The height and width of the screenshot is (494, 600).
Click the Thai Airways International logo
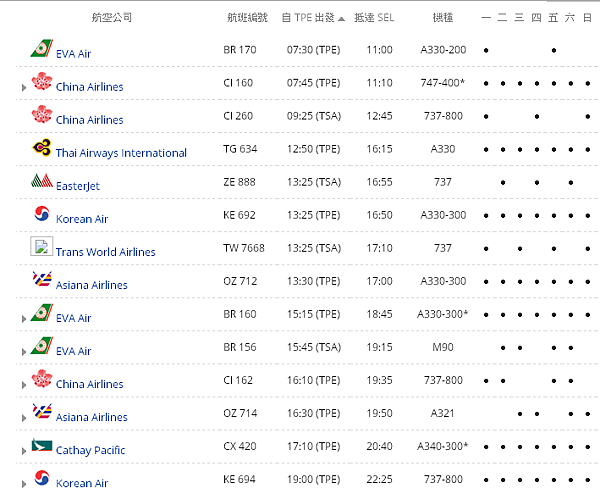click(41, 149)
